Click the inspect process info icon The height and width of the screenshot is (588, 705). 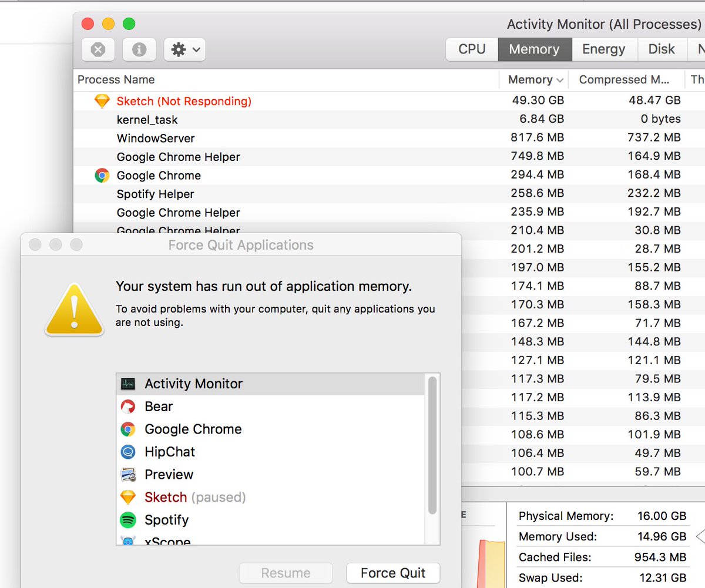click(x=139, y=50)
